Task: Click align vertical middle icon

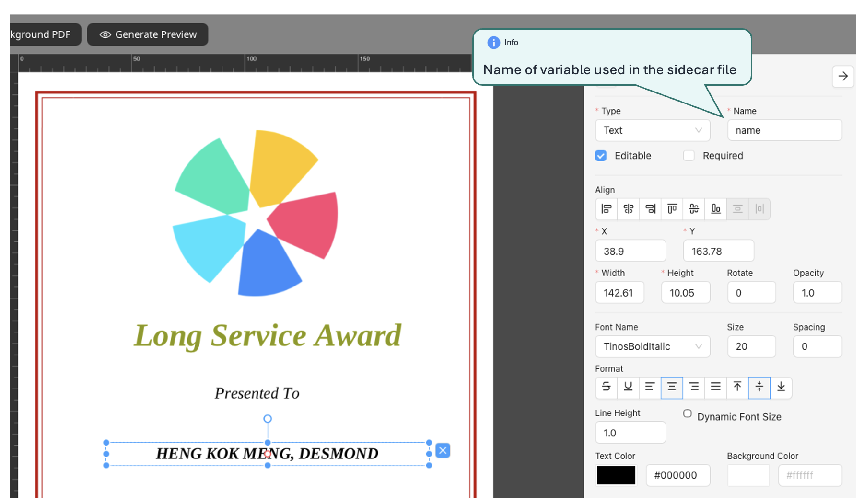Action: click(x=694, y=209)
